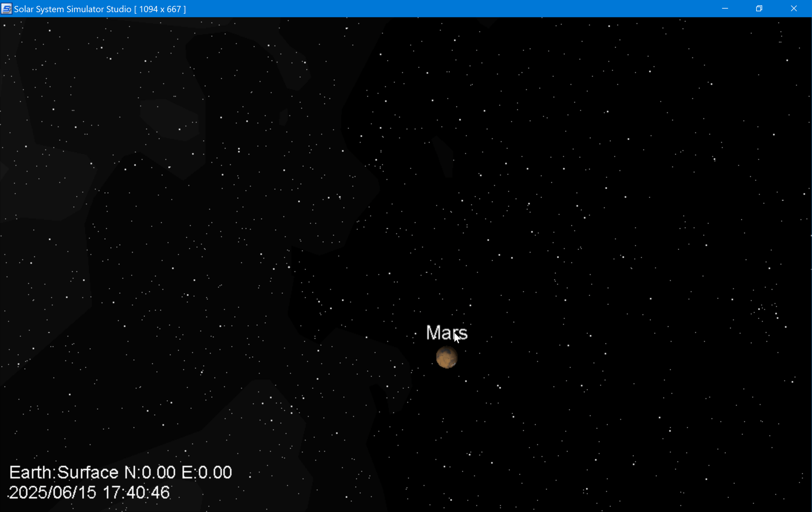
Task: Restore down the simulator window
Action: [x=759, y=9]
